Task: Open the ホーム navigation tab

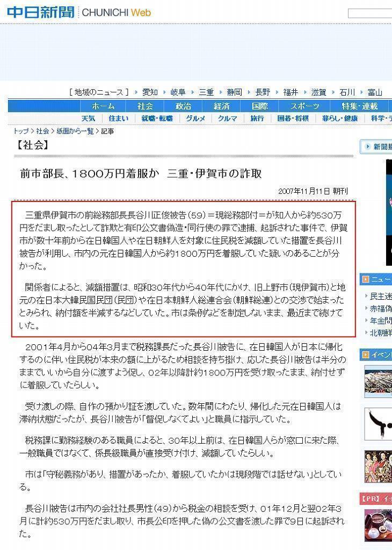Action: point(103,106)
